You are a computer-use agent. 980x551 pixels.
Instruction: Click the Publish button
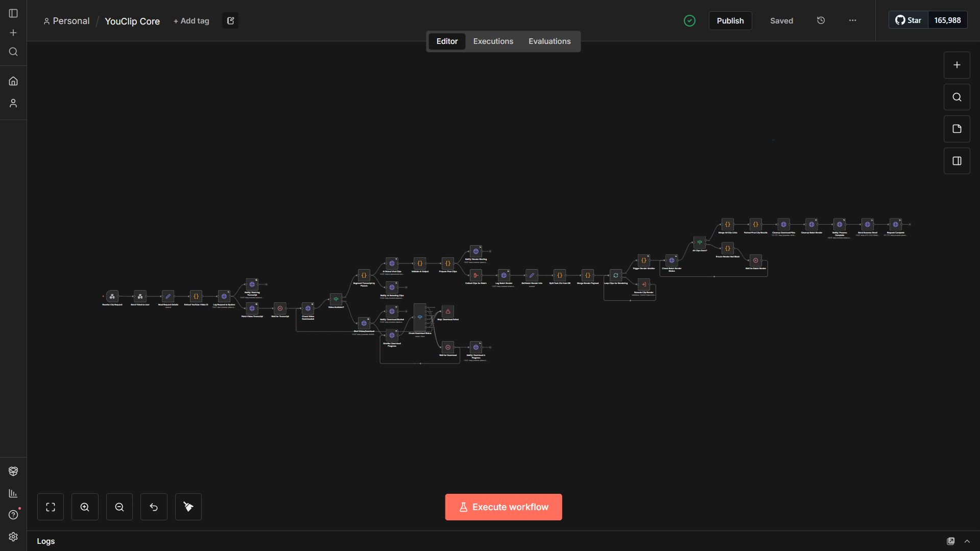(x=730, y=21)
